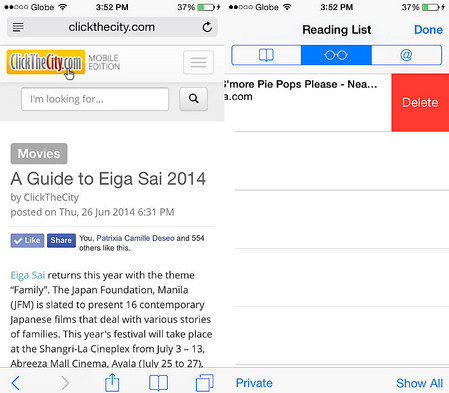Tap the clickthecity.com address field
This screenshot has width=449, height=393.
tap(112, 27)
